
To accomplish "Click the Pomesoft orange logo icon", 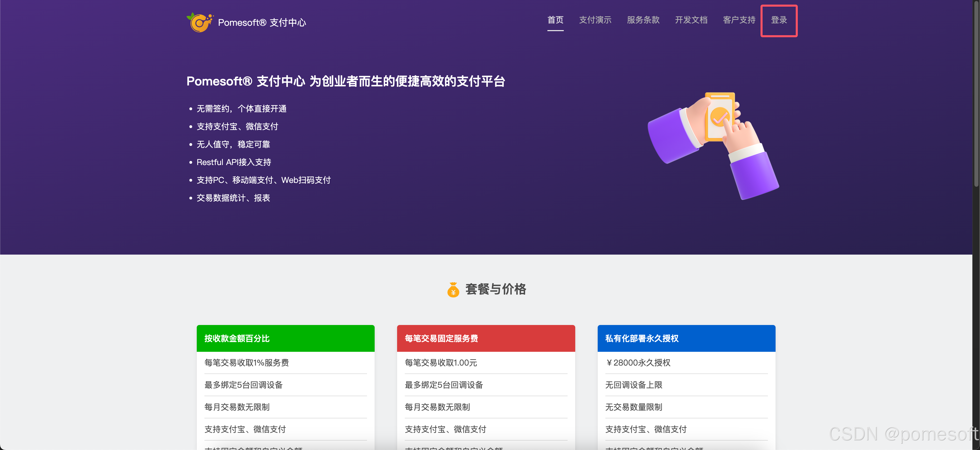I will tap(199, 22).
